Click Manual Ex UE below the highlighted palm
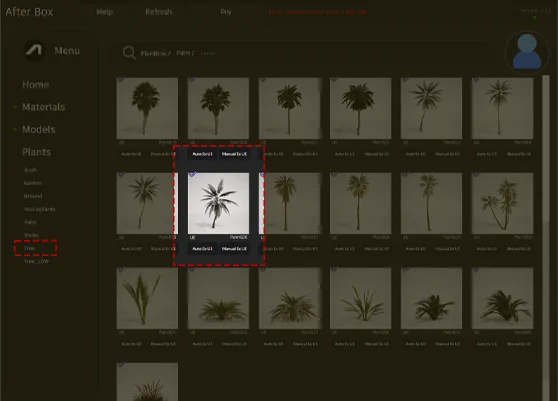 (234, 249)
